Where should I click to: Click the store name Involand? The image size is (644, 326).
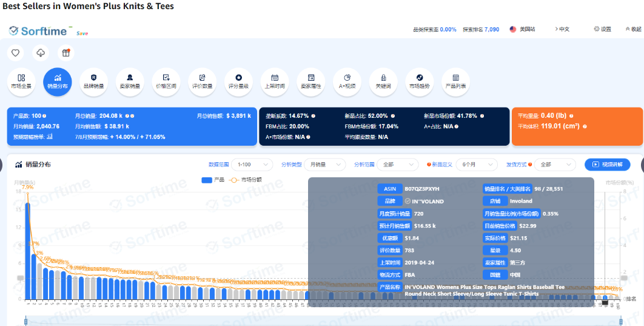click(x=521, y=201)
